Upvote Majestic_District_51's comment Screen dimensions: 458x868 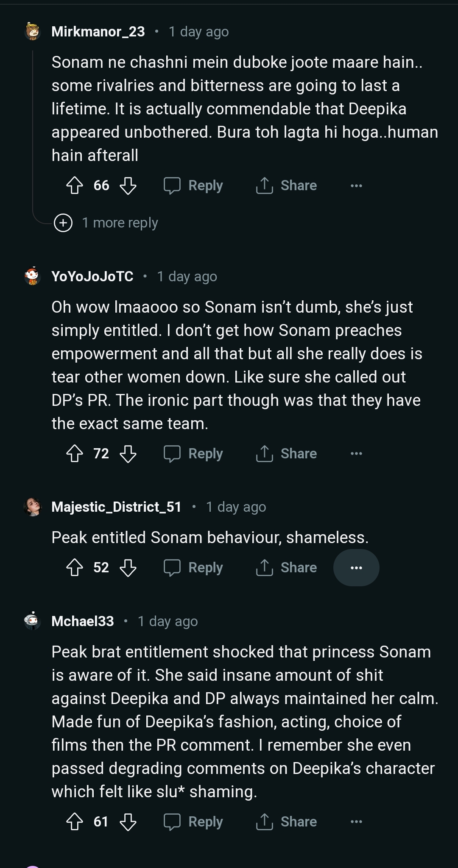pos(75,568)
